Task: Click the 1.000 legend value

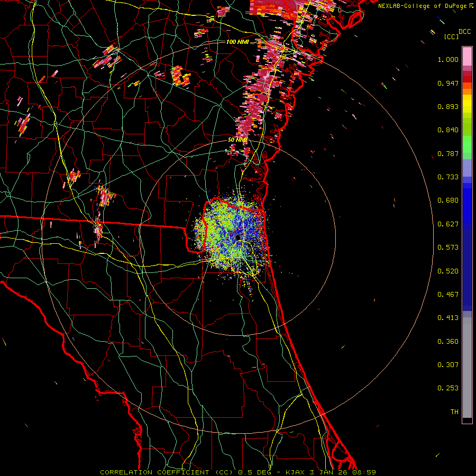Action: [x=448, y=59]
